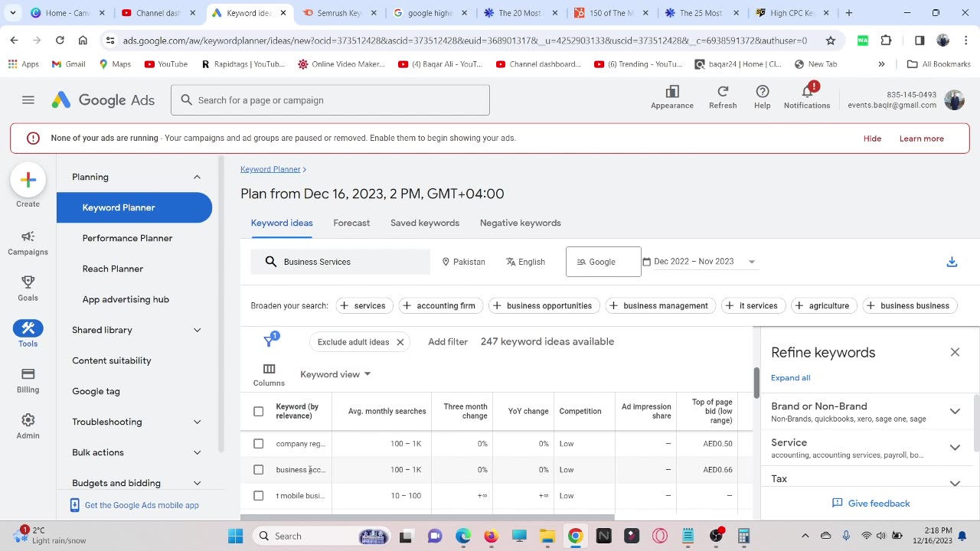
Task: Open File Explorer from the taskbar
Action: pos(547,536)
